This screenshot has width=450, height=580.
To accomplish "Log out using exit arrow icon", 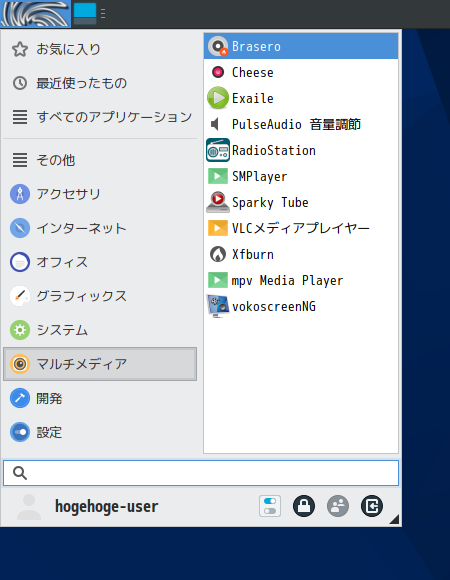I will tap(372, 506).
